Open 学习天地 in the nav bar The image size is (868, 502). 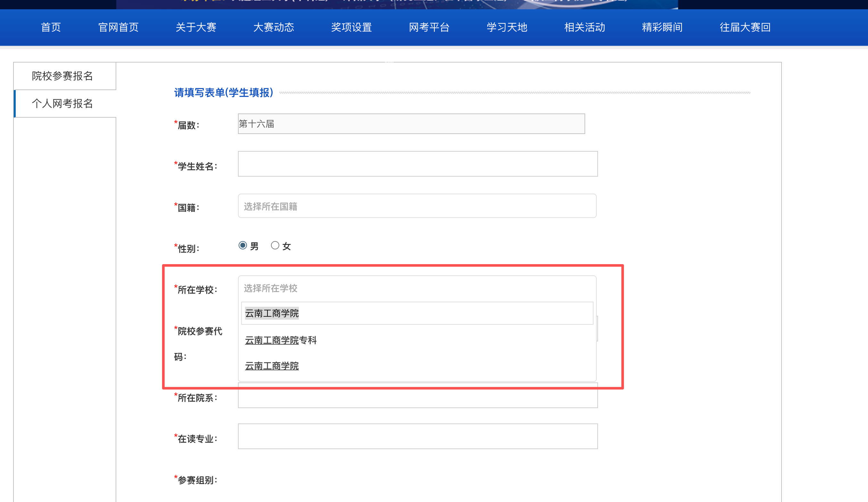[507, 27]
